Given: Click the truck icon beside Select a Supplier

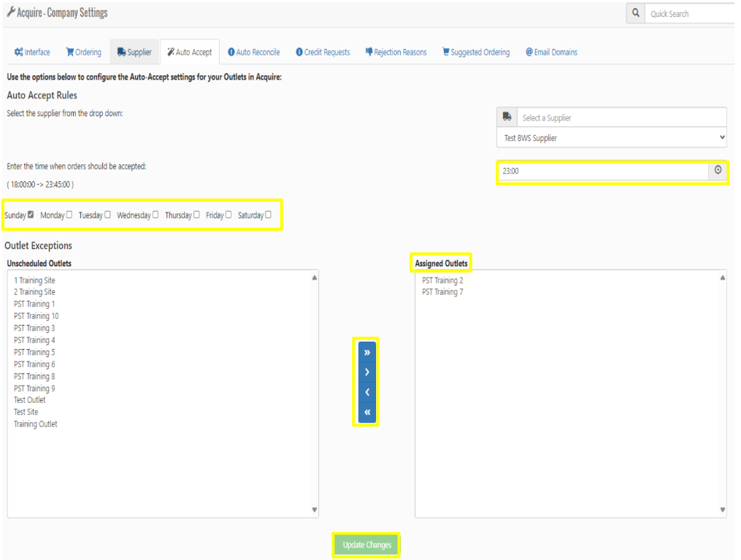Looking at the screenshot, I should click(x=507, y=118).
